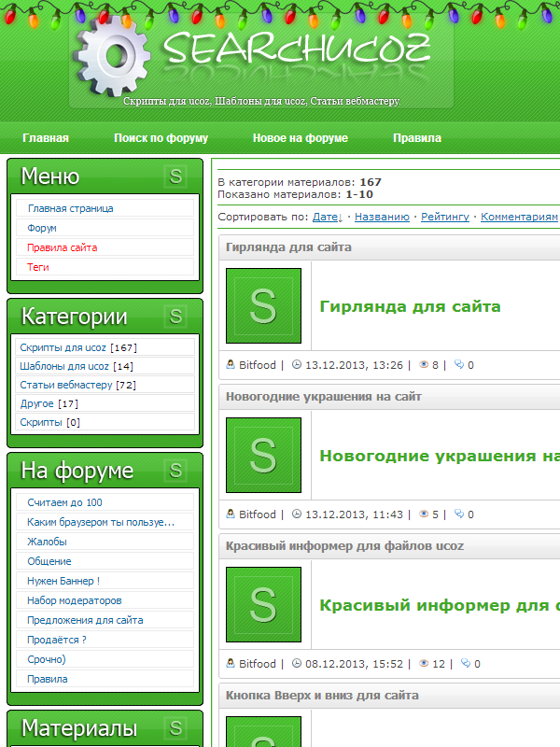Sort materials by Названию
The image size is (560, 747).
click(x=382, y=217)
